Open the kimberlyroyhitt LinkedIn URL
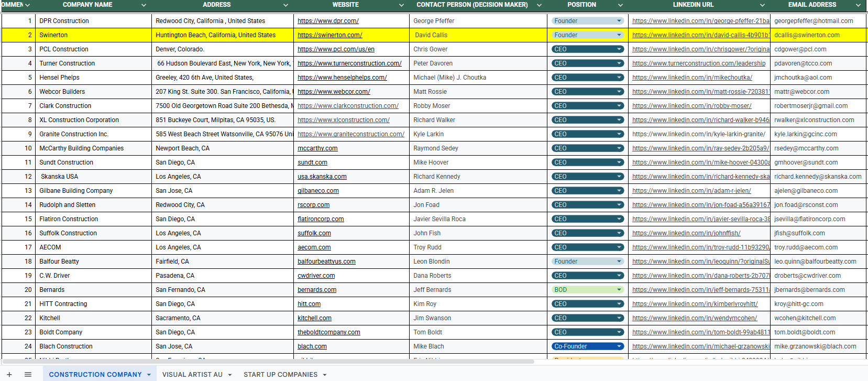 pos(695,304)
